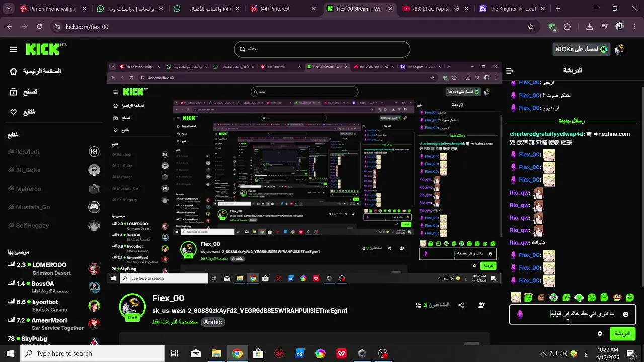Click the Fiex_00 LIVE avatar
Screen dimensions: 644x362
coord(132,306)
